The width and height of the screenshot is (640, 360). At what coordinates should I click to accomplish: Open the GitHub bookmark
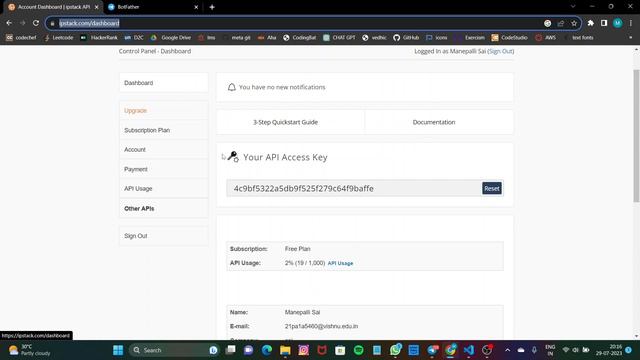(x=407, y=38)
